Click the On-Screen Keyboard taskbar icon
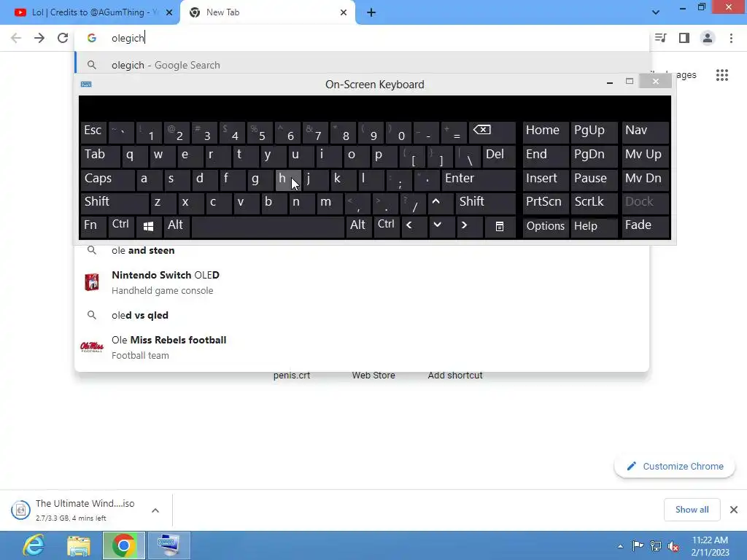 (169, 545)
